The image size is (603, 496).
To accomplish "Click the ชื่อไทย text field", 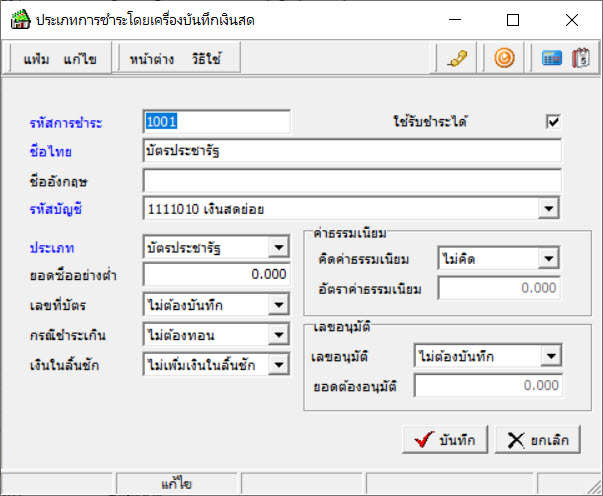I will tap(352, 151).
